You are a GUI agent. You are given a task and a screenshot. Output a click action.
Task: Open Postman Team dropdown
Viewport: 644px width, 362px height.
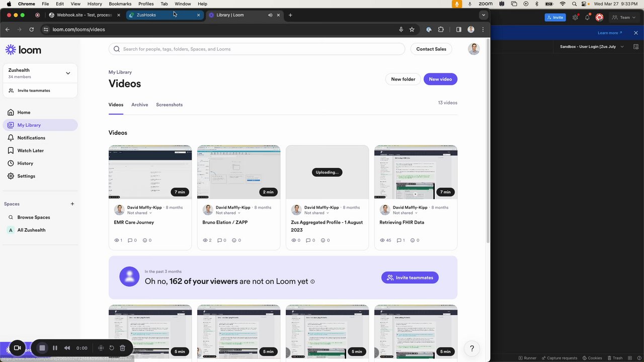(623, 17)
